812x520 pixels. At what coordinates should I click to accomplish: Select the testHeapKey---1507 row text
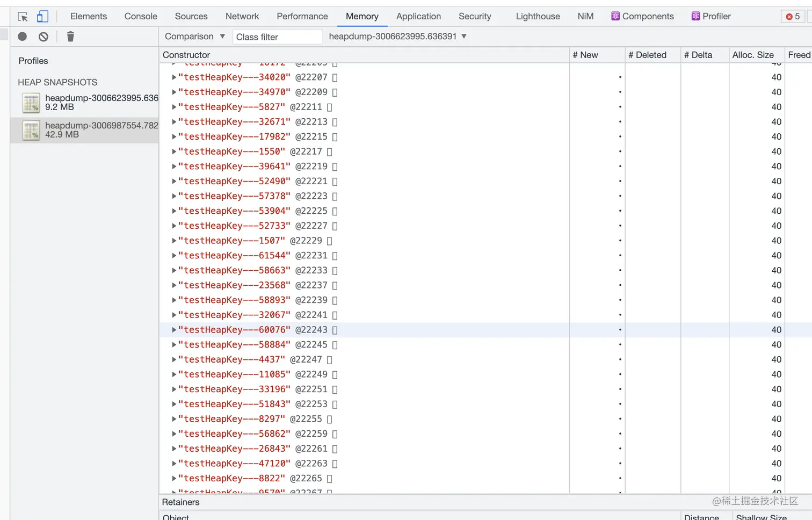231,241
